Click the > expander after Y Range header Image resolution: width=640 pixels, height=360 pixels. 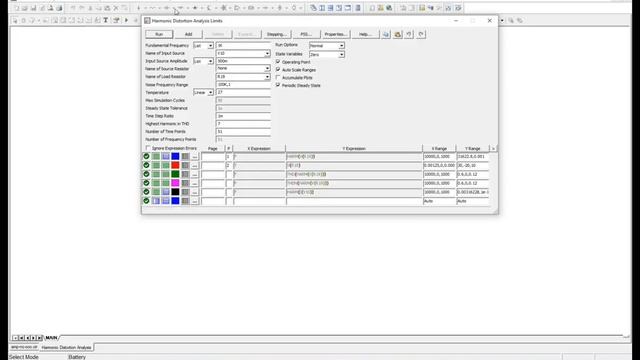point(493,149)
